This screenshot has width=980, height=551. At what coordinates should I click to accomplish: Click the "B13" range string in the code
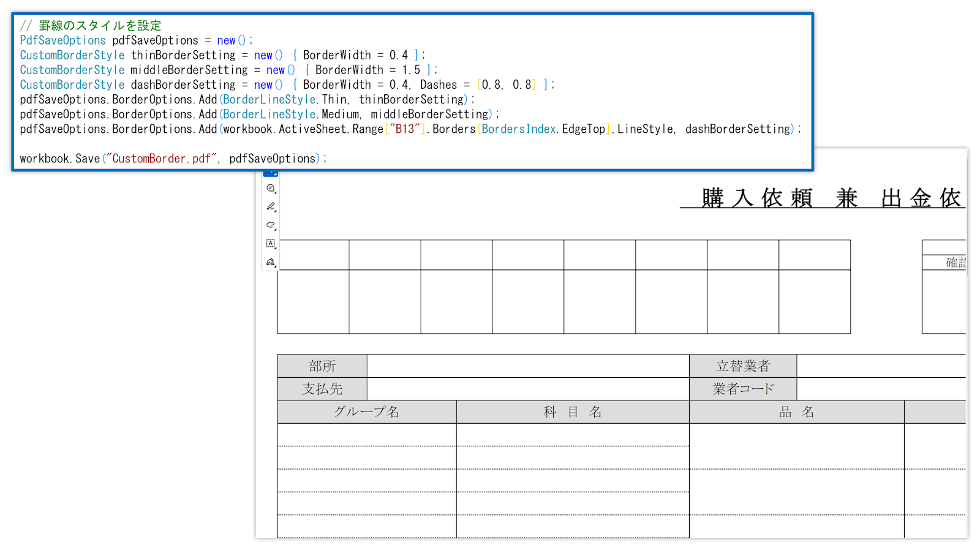pyautogui.click(x=405, y=129)
